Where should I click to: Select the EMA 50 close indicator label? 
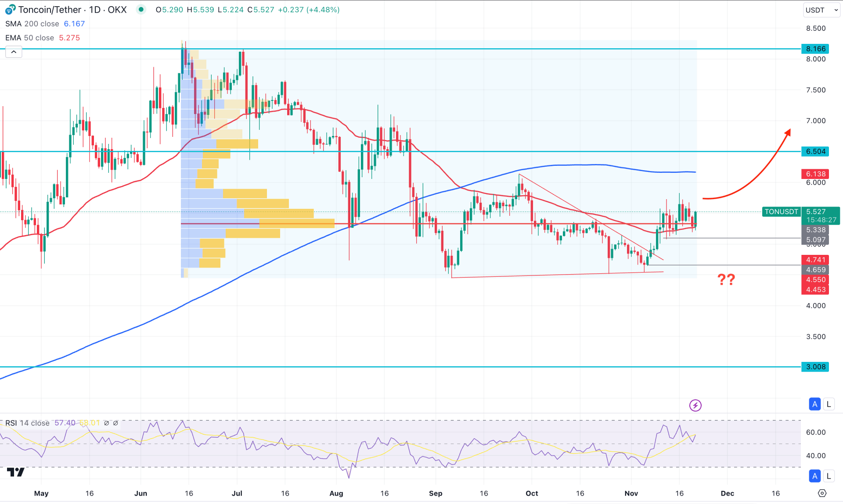pyautogui.click(x=29, y=38)
